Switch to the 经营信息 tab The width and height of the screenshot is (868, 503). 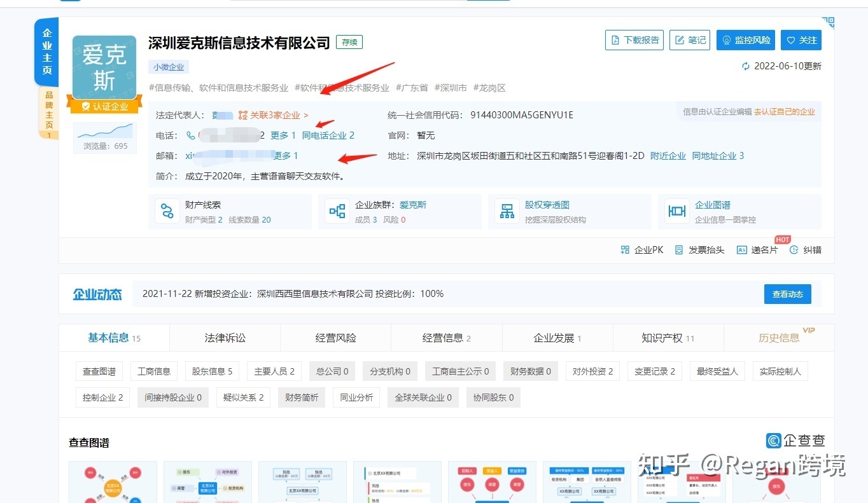tap(447, 338)
